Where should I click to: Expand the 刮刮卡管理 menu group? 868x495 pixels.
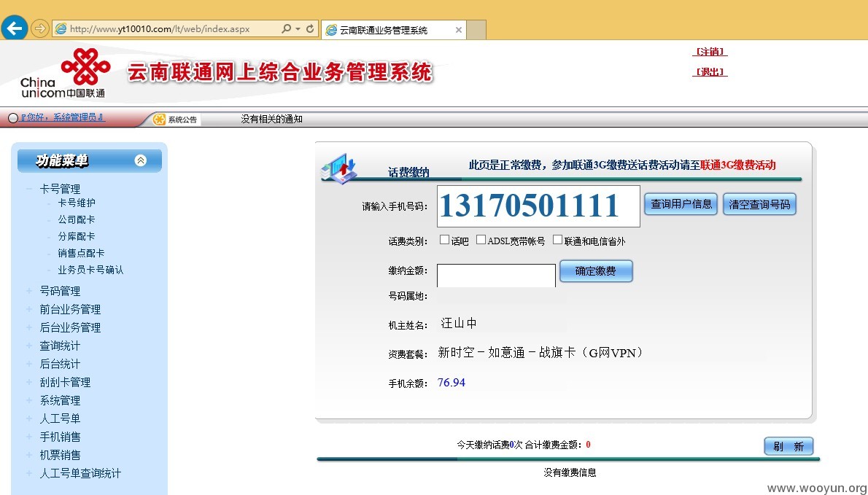(x=65, y=382)
